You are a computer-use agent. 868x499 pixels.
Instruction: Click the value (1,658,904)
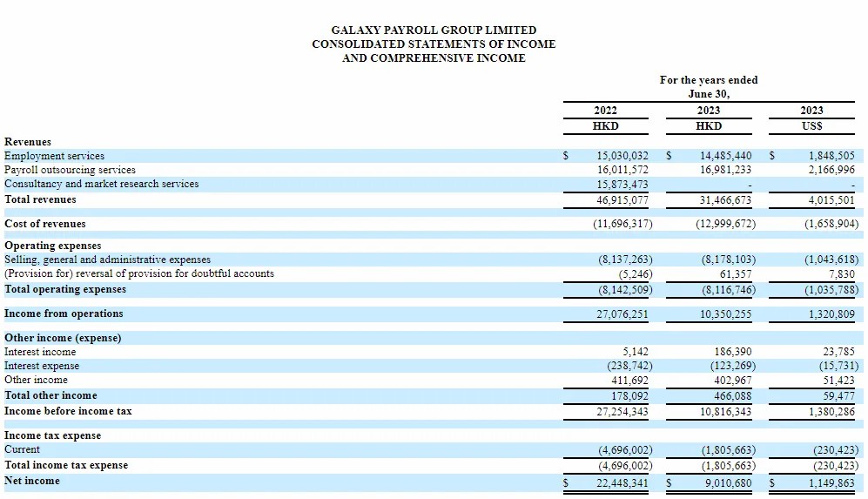point(831,224)
